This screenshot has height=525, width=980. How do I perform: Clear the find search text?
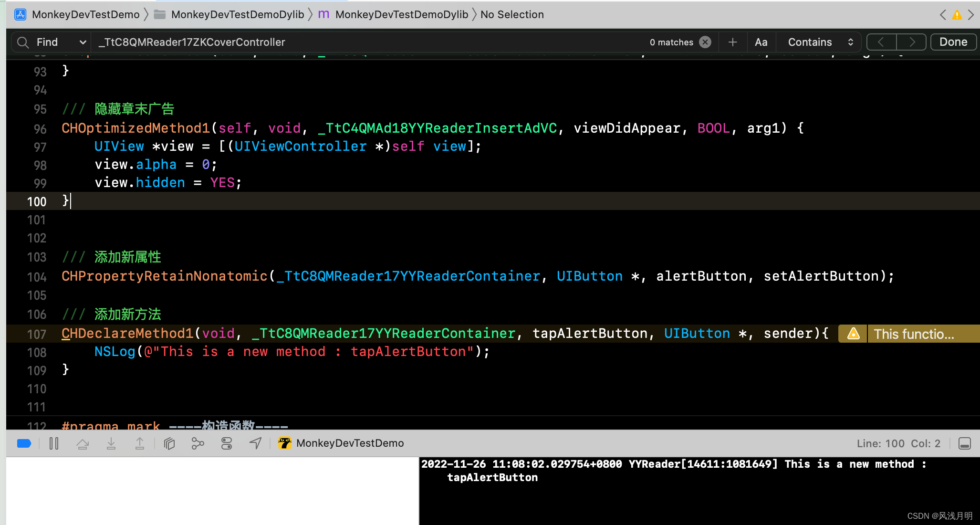pyautogui.click(x=705, y=42)
